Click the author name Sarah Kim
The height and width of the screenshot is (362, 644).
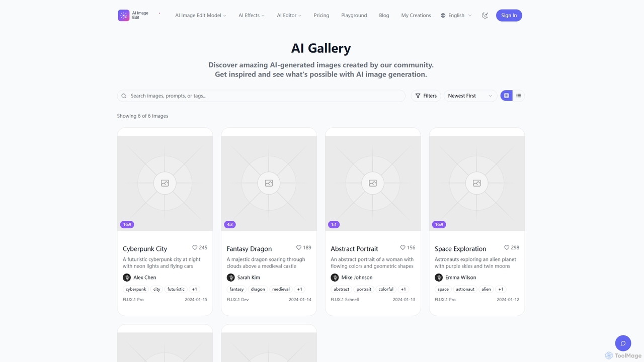tap(249, 278)
